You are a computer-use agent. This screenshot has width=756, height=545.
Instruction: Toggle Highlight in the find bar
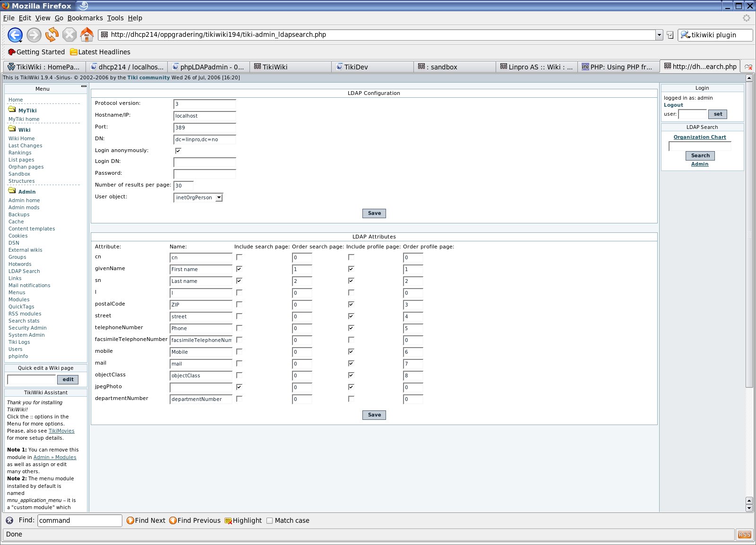point(243,520)
